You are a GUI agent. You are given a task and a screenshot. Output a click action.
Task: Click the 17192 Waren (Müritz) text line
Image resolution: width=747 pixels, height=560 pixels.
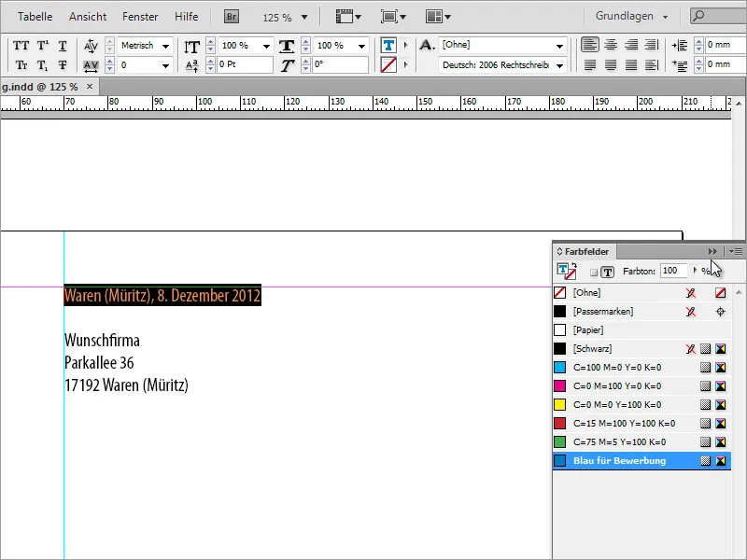click(126, 385)
